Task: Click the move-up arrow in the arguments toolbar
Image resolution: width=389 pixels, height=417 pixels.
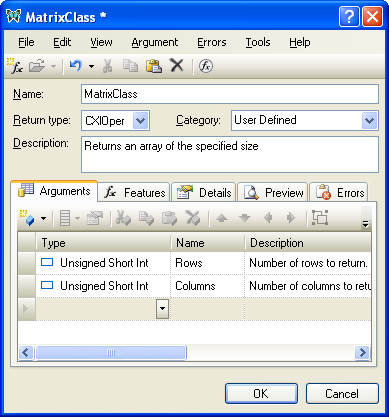Action: [x=222, y=218]
